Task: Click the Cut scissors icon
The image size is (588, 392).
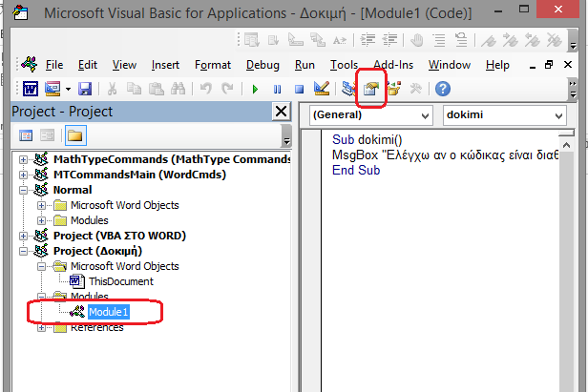Action: coord(112,90)
